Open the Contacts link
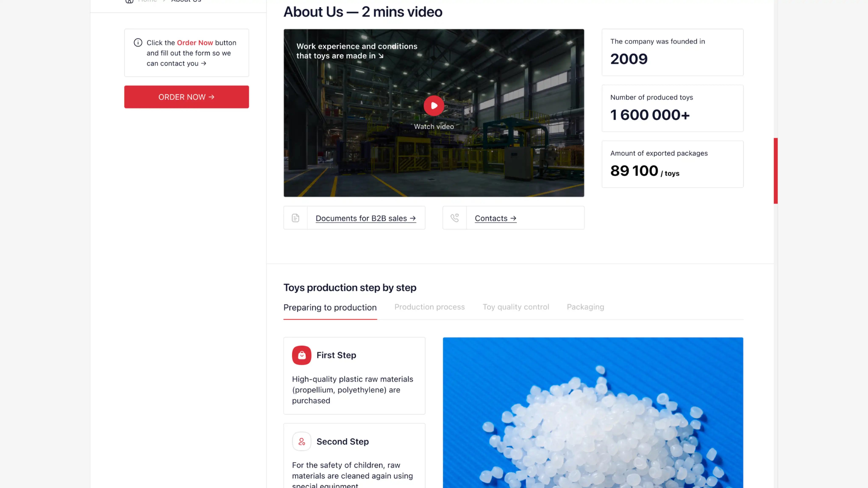Viewport: 868px width, 488px height. click(491, 218)
